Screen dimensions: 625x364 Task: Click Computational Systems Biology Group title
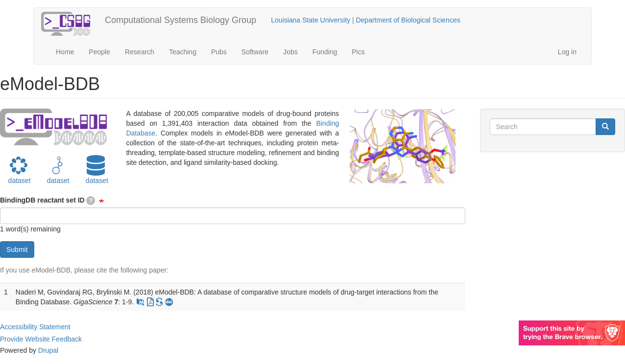180,20
